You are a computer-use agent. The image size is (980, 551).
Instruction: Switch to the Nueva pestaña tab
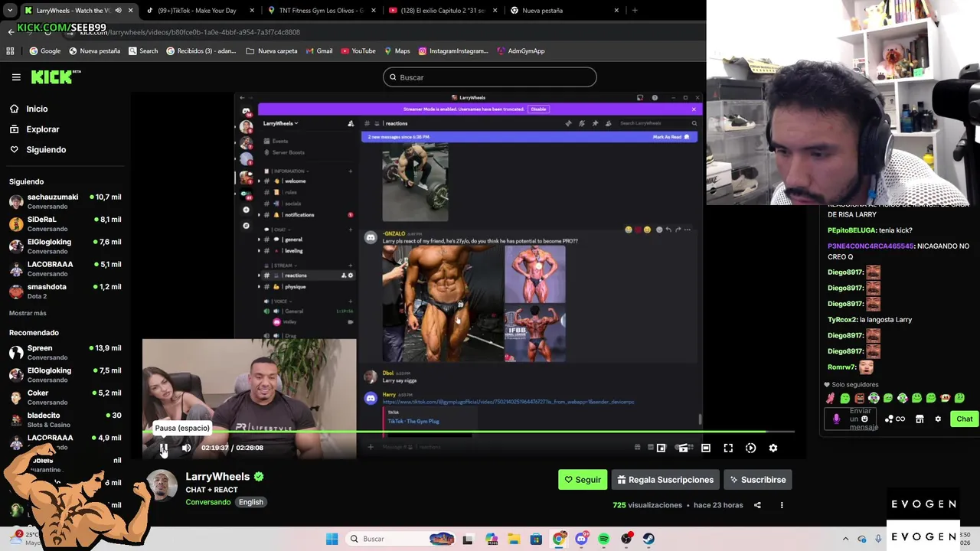563,11
